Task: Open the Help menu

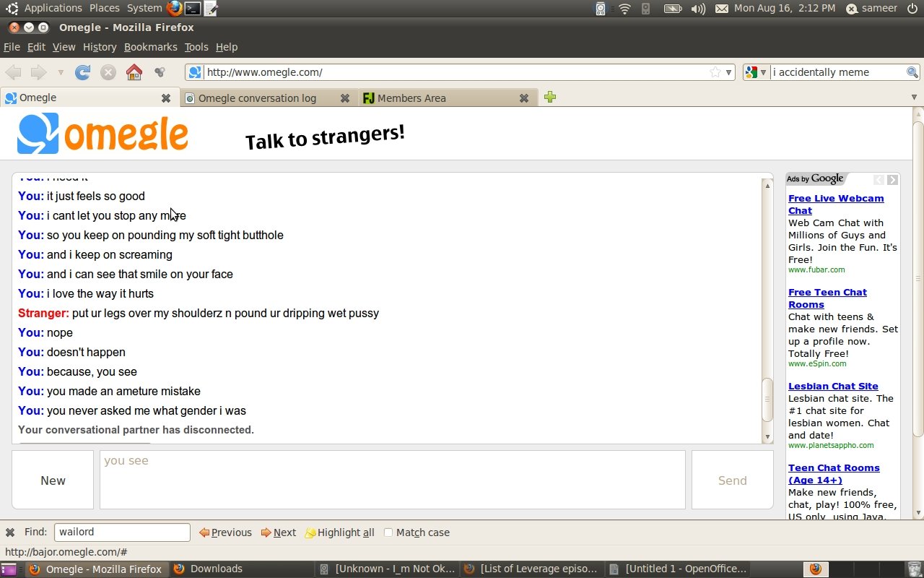Action: [227, 47]
